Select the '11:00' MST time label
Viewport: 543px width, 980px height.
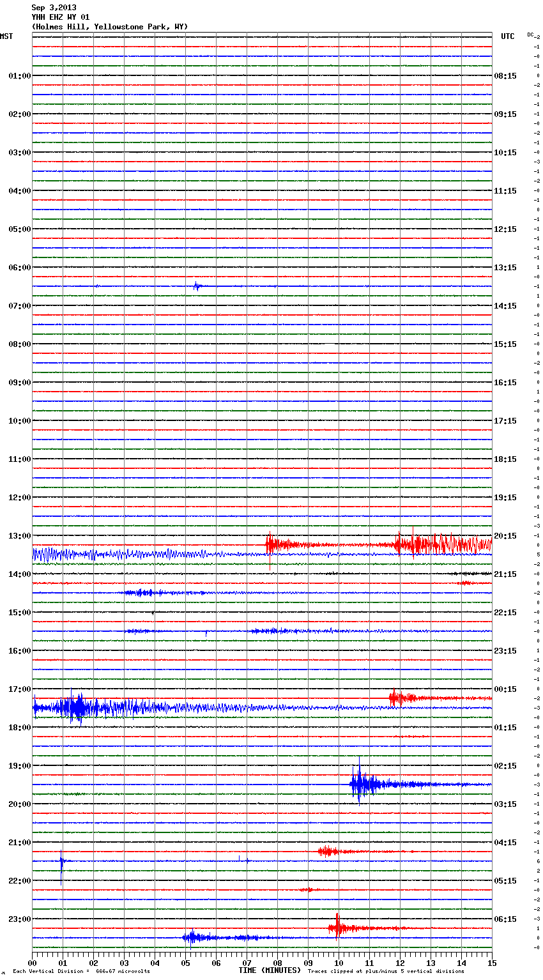click(x=20, y=459)
